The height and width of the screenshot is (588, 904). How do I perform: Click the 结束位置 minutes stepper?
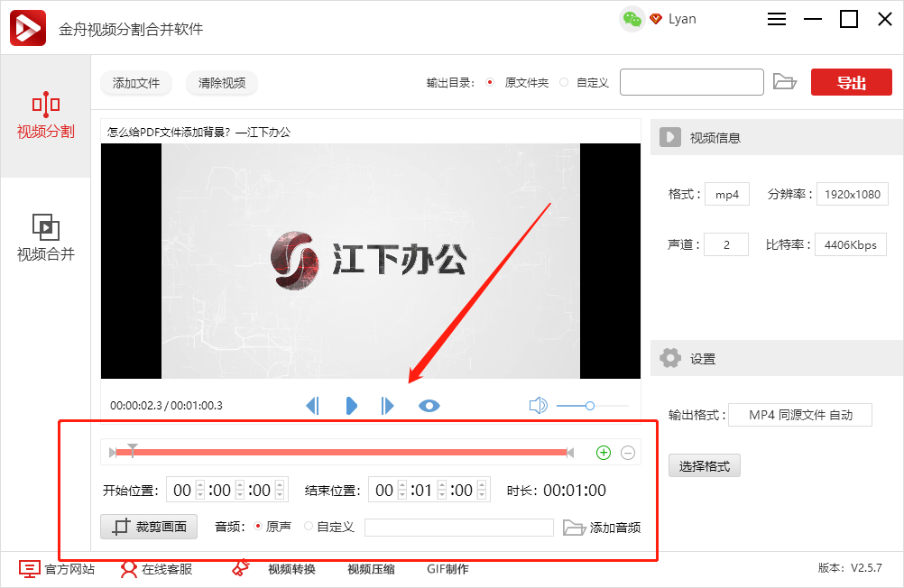pos(441,490)
